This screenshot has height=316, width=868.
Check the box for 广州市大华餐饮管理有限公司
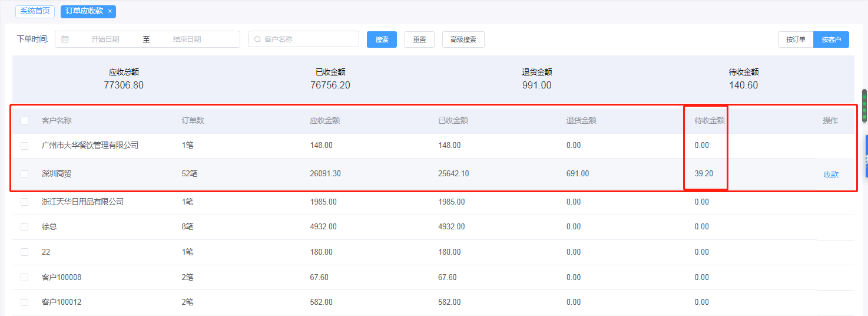coord(24,146)
